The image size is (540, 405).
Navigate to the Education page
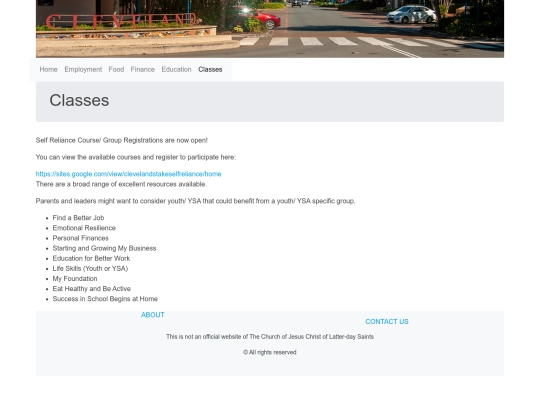coord(176,70)
